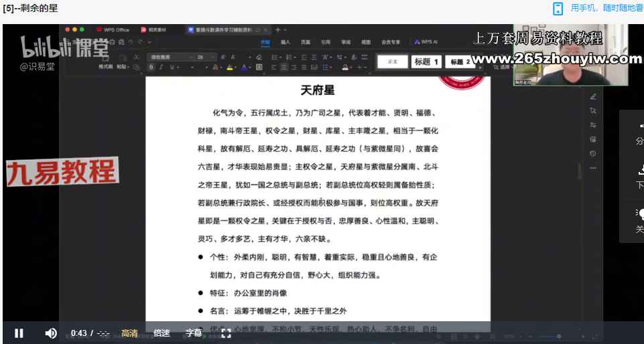This screenshot has width=644, height=344.
Task: Click the font highlight color button
Action: click(x=229, y=68)
